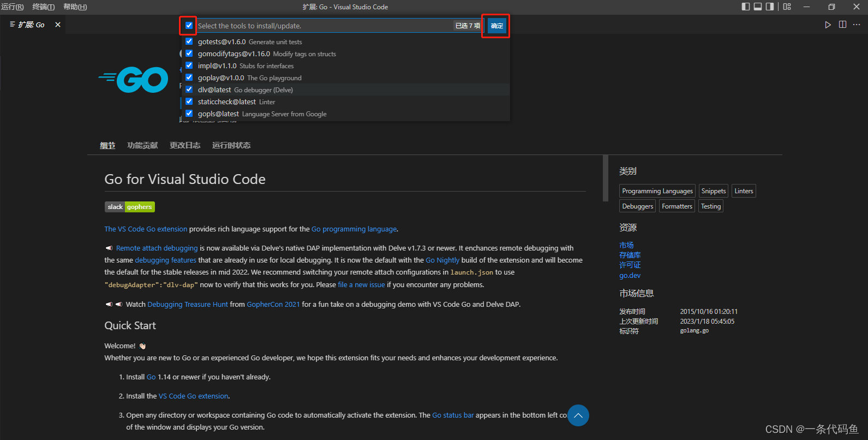The height and width of the screenshot is (440, 868).
Task: Click the Linters category tag
Action: 744,191
